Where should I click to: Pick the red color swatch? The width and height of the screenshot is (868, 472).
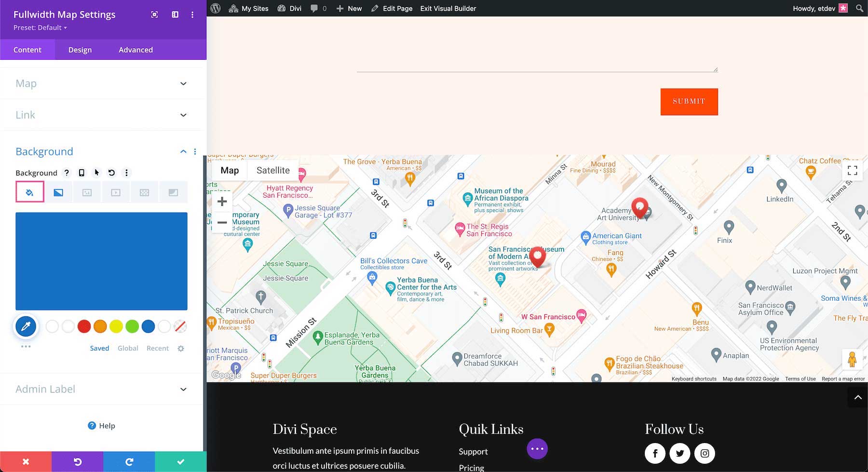click(84, 326)
